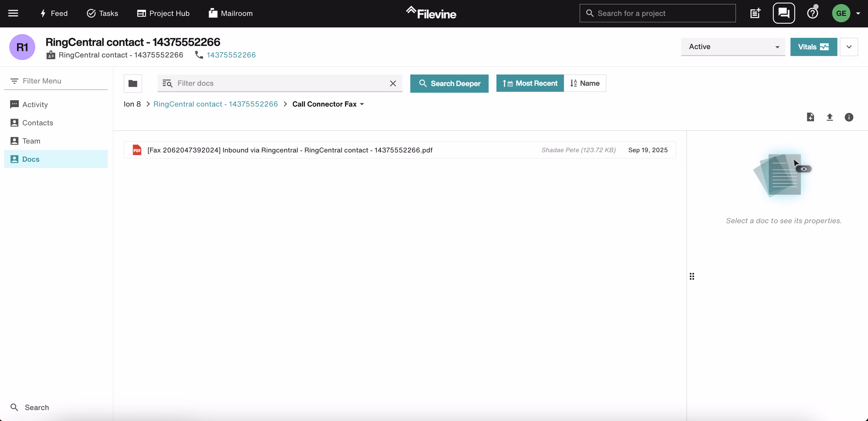Toggle document preview with the eye icon
The width and height of the screenshot is (868, 421).
pos(804,168)
